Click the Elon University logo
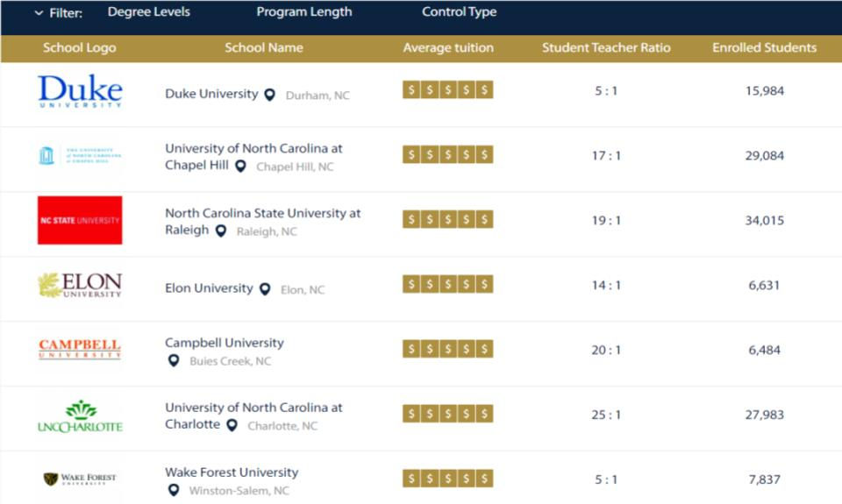The image size is (842, 504). point(80,285)
